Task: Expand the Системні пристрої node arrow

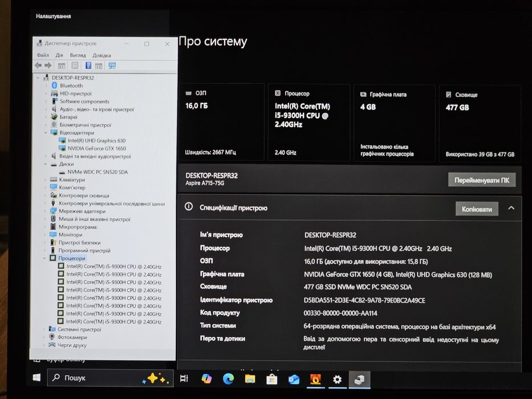Action: (44, 329)
